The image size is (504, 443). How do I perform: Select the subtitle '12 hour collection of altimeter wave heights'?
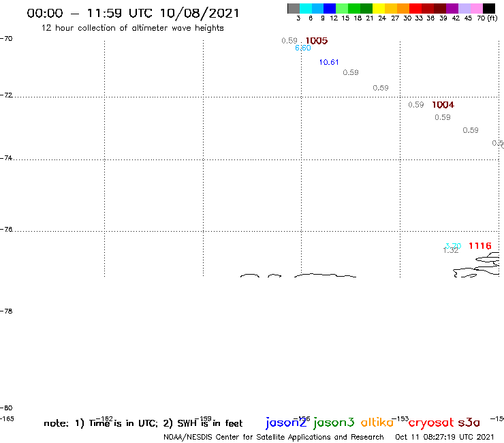[132, 28]
